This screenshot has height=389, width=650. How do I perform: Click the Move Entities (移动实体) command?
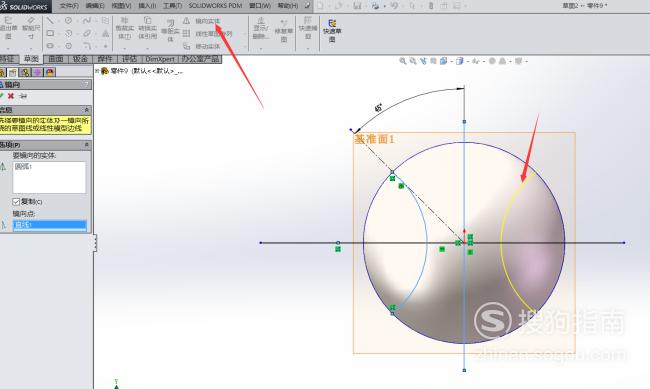tap(202, 46)
